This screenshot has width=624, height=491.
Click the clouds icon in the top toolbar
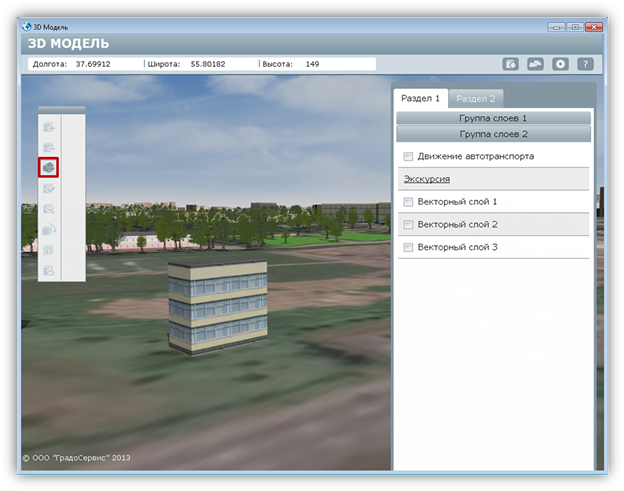tap(535, 64)
